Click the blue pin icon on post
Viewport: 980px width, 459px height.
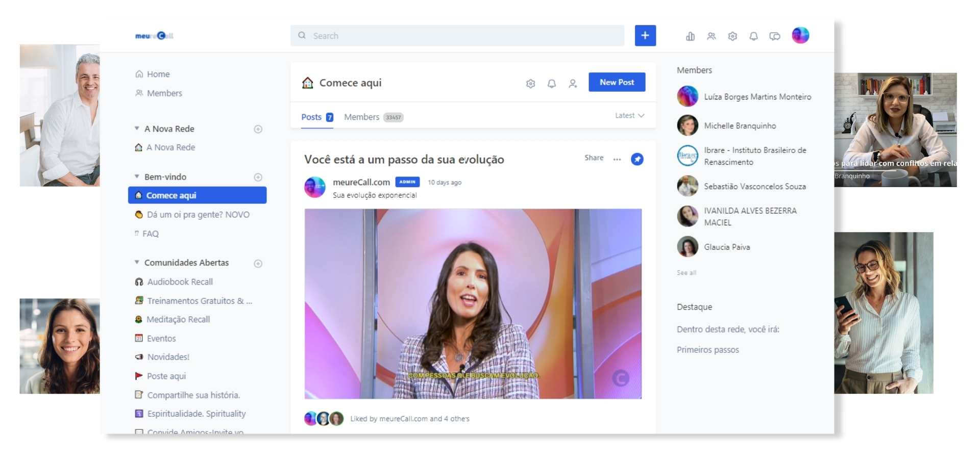tap(637, 159)
